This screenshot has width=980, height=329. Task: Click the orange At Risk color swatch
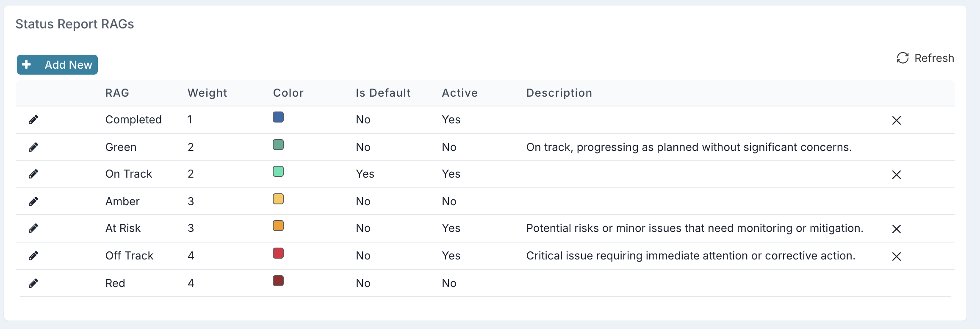point(278,226)
